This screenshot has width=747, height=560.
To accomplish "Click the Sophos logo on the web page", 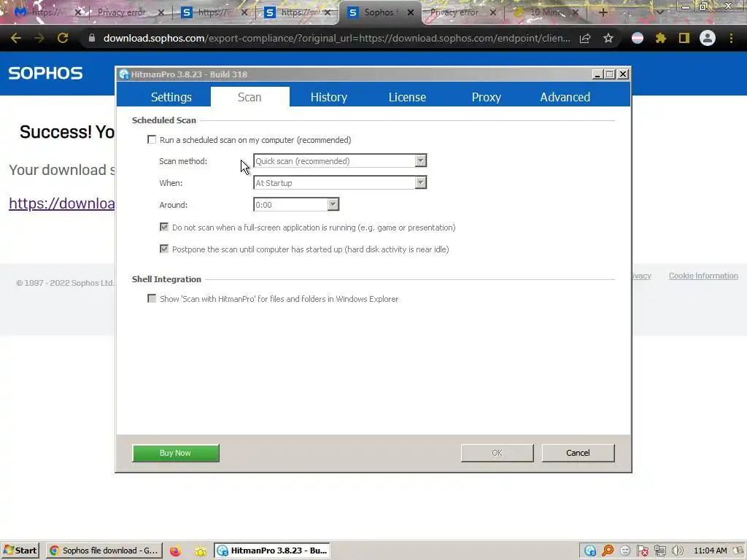I will [x=45, y=74].
